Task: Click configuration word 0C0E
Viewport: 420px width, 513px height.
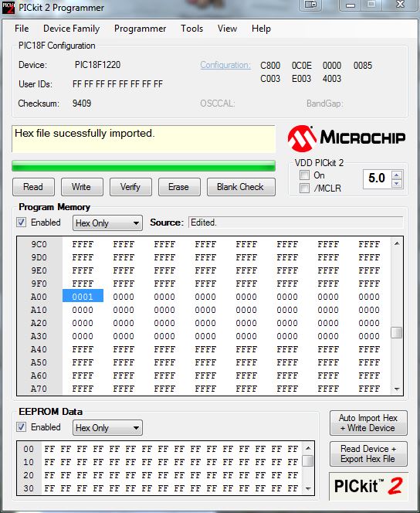Action: pos(302,66)
